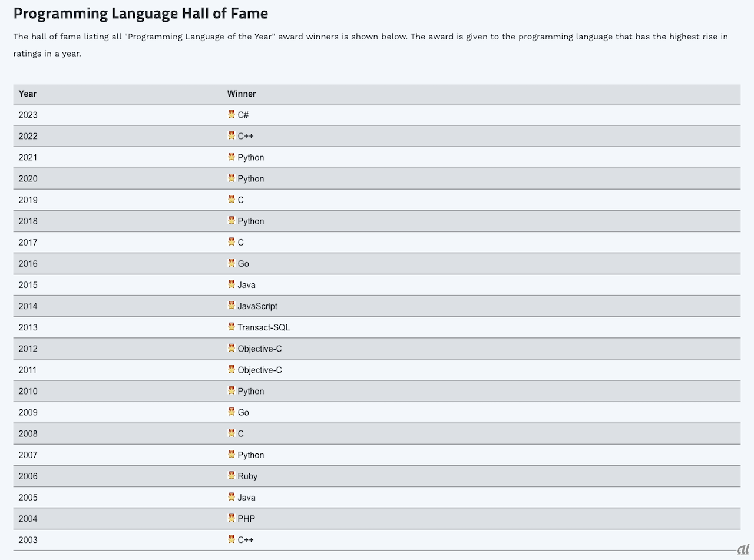Click the medal icon beside 2022 winner C++

coord(232,135)
